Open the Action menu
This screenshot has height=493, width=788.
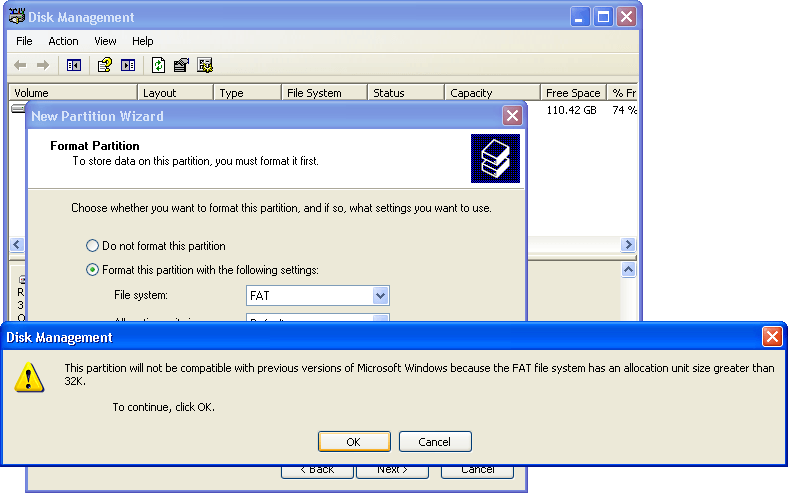coord(63,41)
